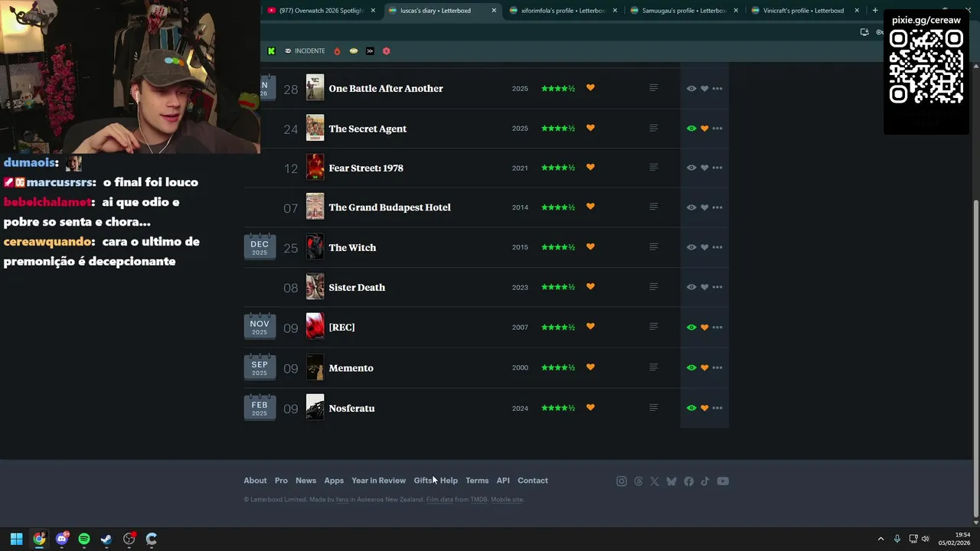Viewport: 980px width, 551px height.
Task: Open Letterboxd's TikTok footer icon
Action: coord(705,481)
